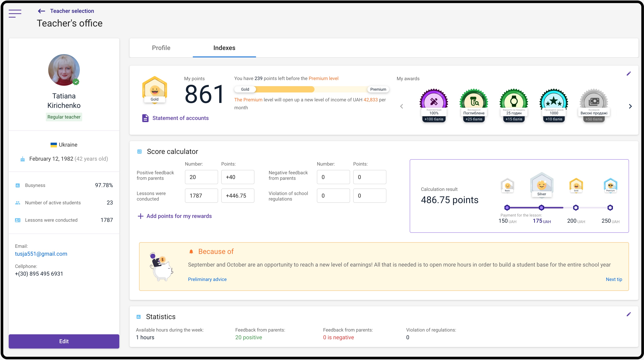This screenshot has width=644, height=360.
Task: Click the edit pencil in Statistics section
Action: 629,314
